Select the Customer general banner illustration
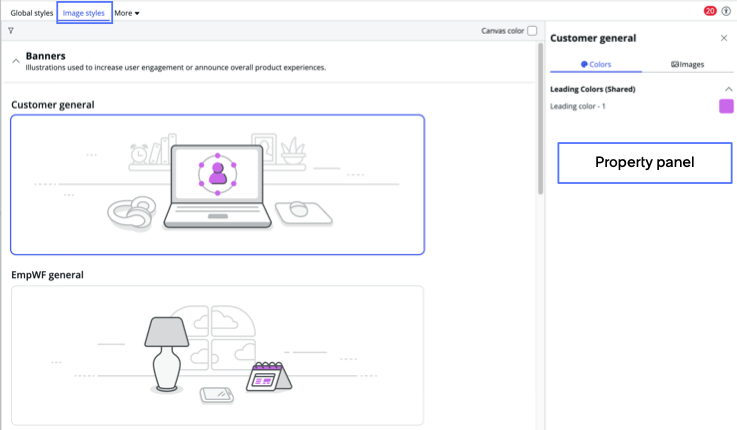Viewport: 737px width, 430px height. pyautogui.click(x=218, y=185)
